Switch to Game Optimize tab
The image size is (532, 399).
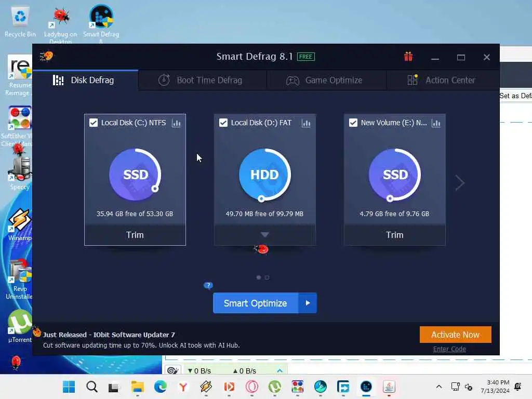coord(327,80)
